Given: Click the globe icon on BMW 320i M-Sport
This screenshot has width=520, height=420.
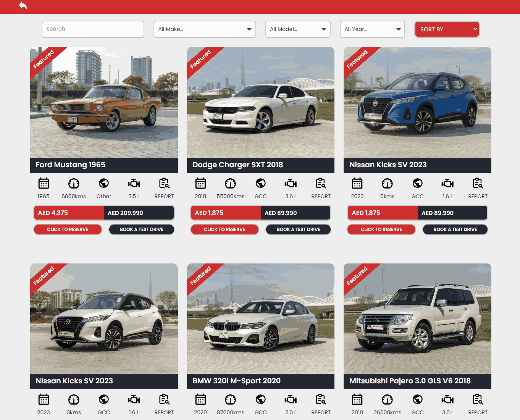Looking at the screenshot, I should click(261, 399).
